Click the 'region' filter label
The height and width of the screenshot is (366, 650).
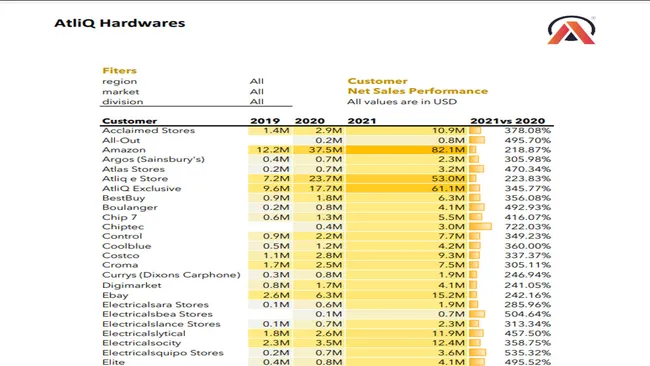pyautogui.click(x=119, y=81)
